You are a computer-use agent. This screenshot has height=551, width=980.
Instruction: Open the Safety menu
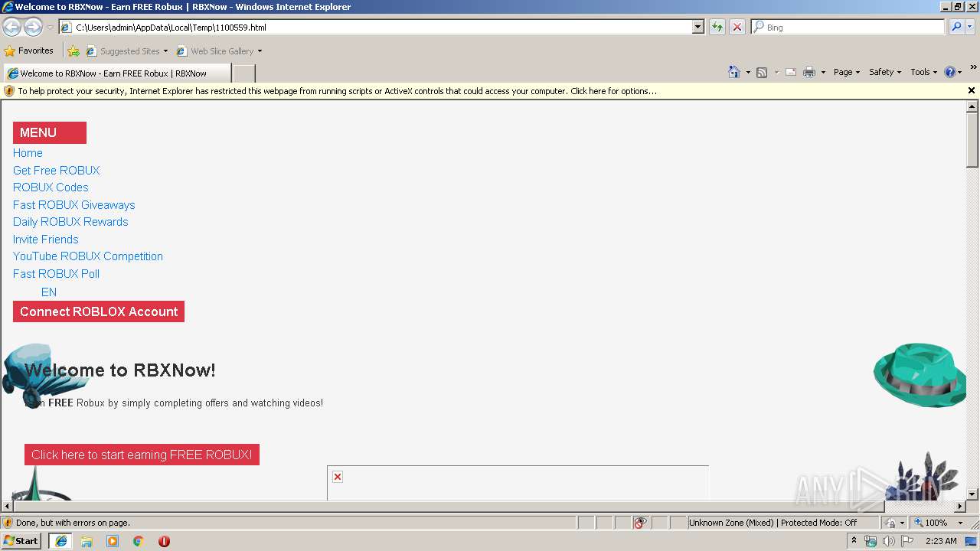[x=885, y=72]
